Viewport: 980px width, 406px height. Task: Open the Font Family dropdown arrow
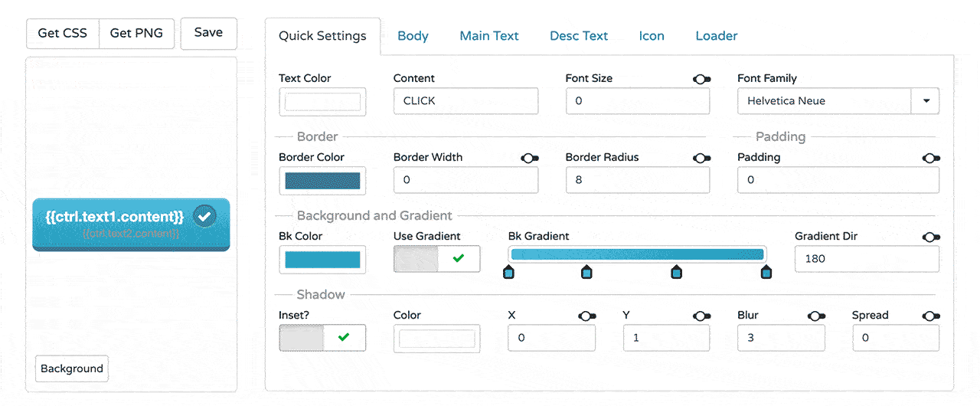(925, 101)
